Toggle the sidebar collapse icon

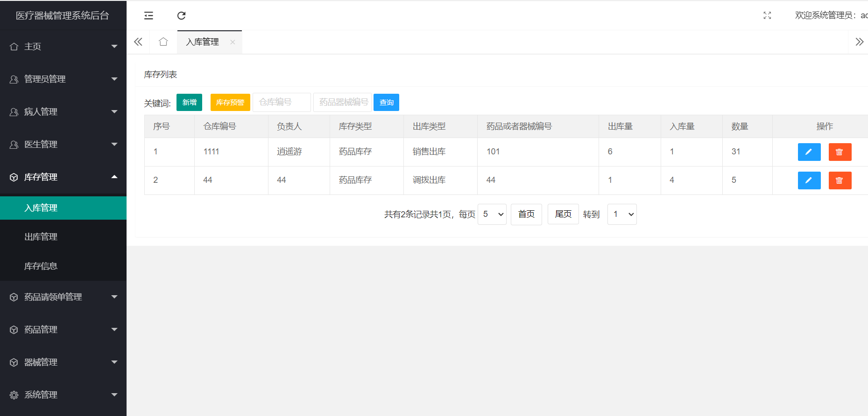(148, 15)
